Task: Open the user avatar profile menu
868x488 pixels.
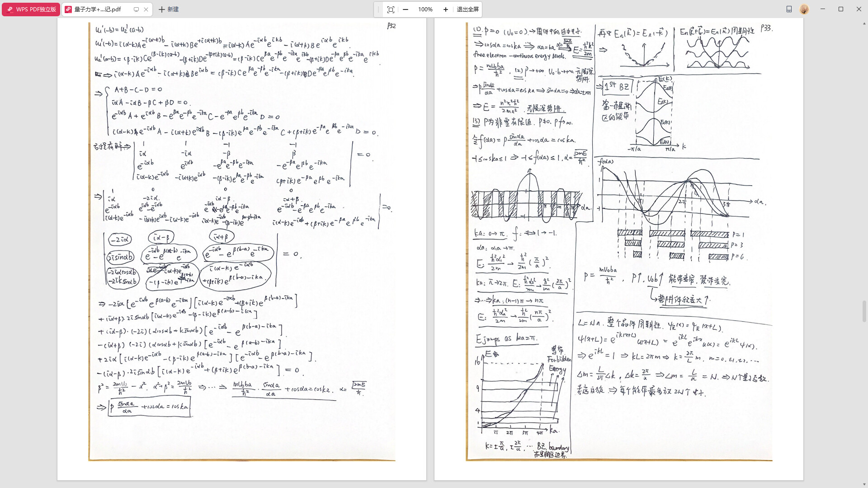Action: pos(804,9)
